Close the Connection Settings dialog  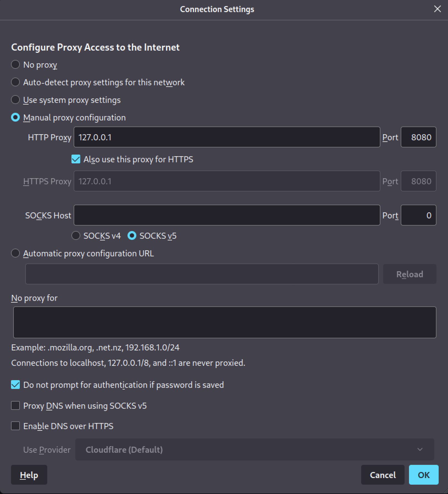click(x=437, y=9)
